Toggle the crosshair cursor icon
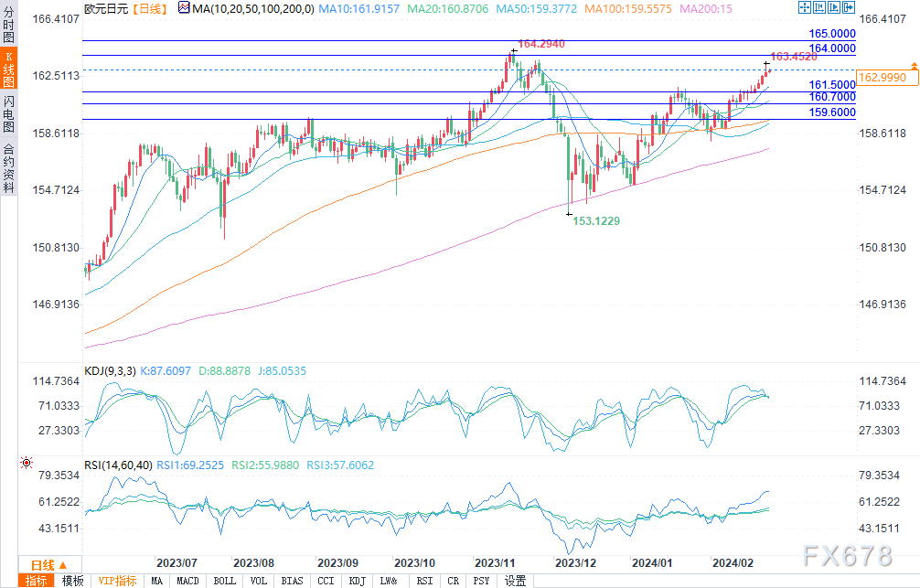 tap(805, 7)
